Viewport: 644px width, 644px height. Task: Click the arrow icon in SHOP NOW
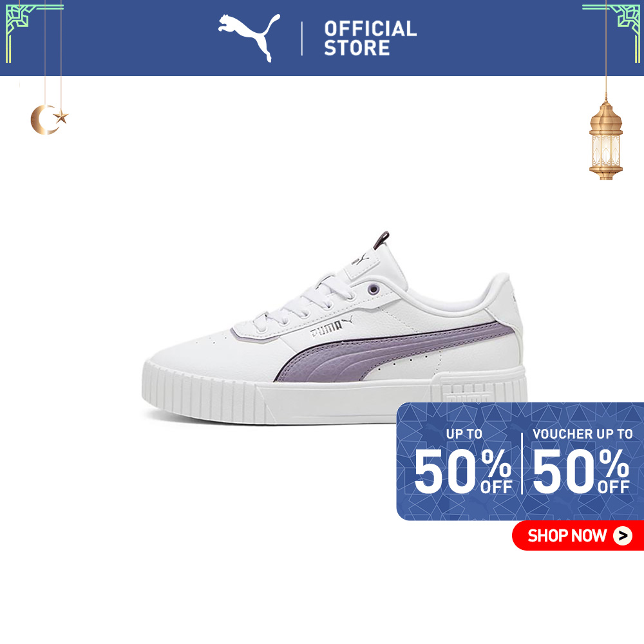click(x=623, y=536)
